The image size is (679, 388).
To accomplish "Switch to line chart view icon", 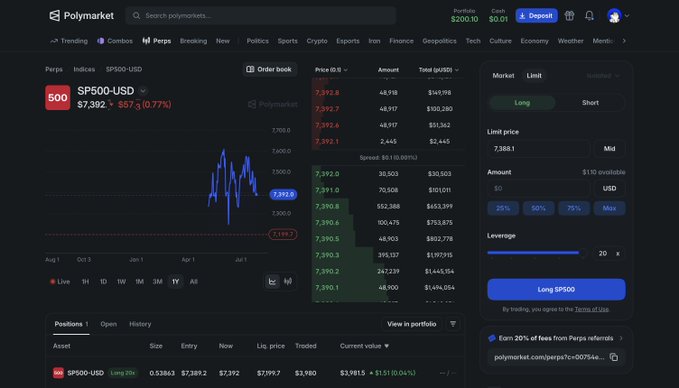I will point(272,281).
